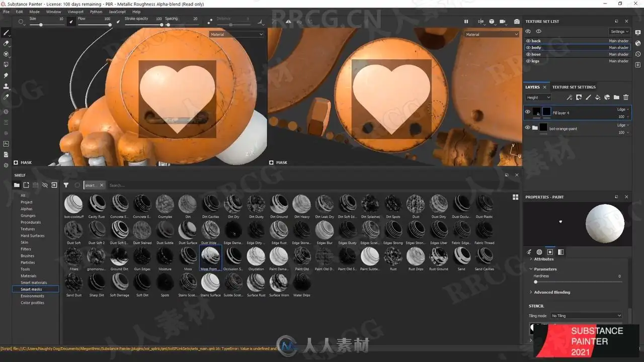
Task: Open bot-orange-paint blending mode dropdown
Action: coord(623,125)
